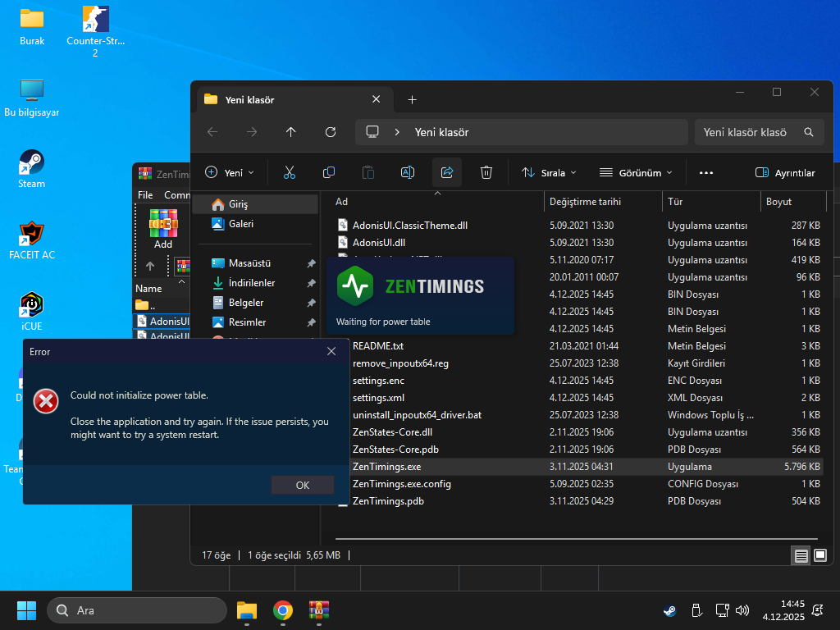Viewport: 840px width, 630px height.
Task: Add a new Explorer tab with plus
Action: pyautogui.click(x=412, y=99)
